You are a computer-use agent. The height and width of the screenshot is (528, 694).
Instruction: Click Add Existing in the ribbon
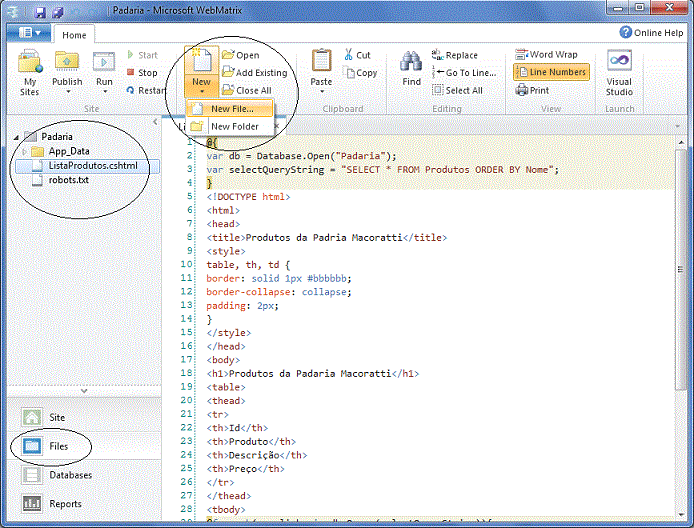tap(255, 73)
